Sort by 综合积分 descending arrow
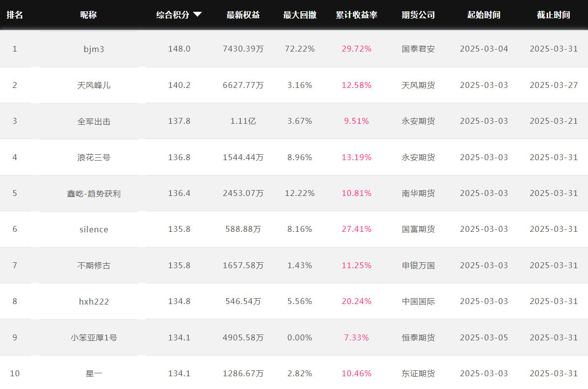The width and height of the screenshot is (588, 389). pyautogui.click(x=197, y=15)
